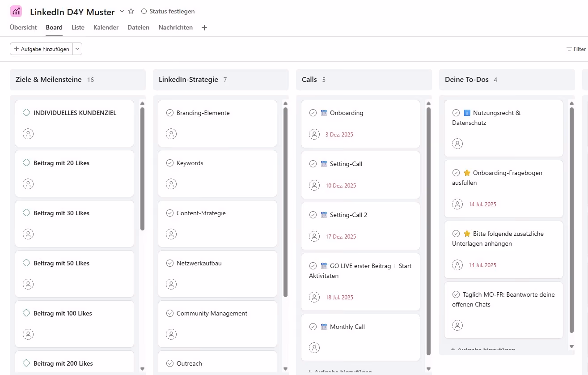Complete the Keywords task checkmark
Image resolution: width=588 pixels, height=375 pixels.
[169, 163]
